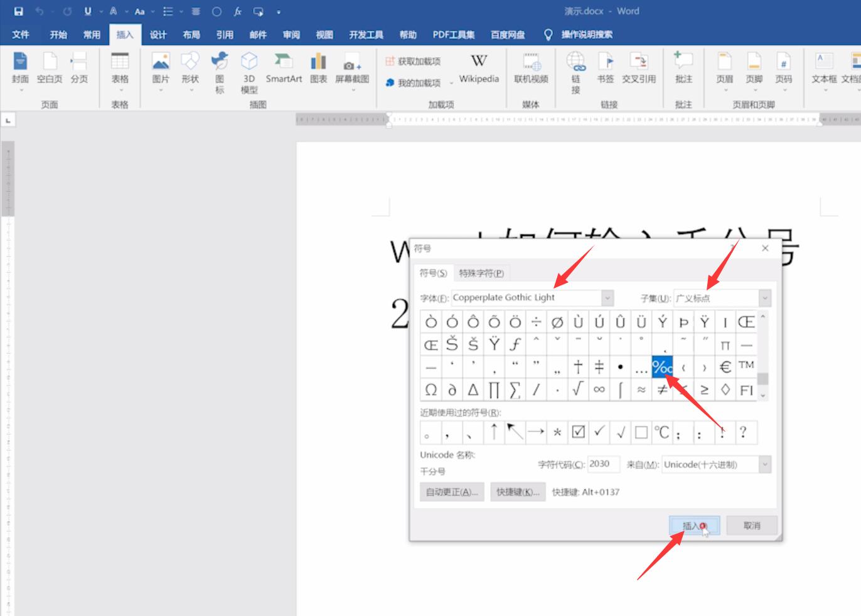Select the square root √ symbol in grid
Screen dimensions: 861x616
click(578, 390)
